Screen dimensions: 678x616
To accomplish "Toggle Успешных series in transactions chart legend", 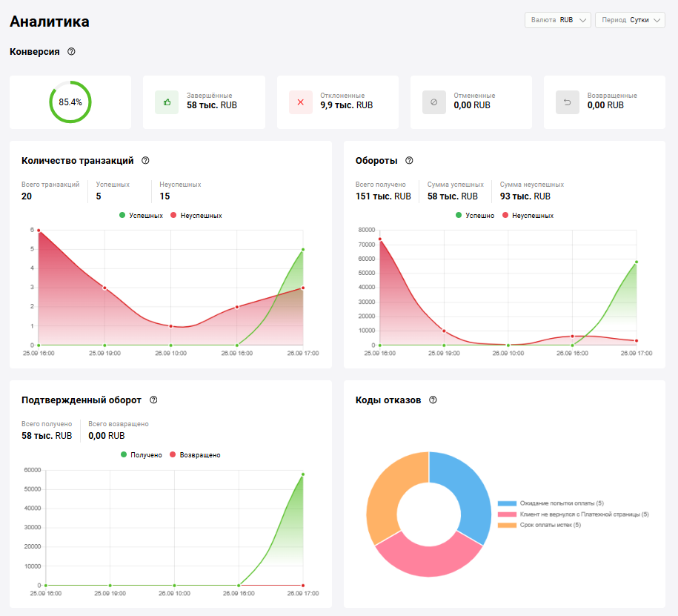I will tap(141, 216).
